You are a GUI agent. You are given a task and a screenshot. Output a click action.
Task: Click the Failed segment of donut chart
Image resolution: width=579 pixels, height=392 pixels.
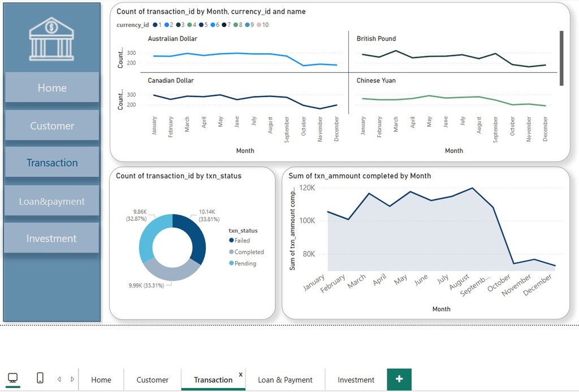pyautogui.click(x=197, y=237)
